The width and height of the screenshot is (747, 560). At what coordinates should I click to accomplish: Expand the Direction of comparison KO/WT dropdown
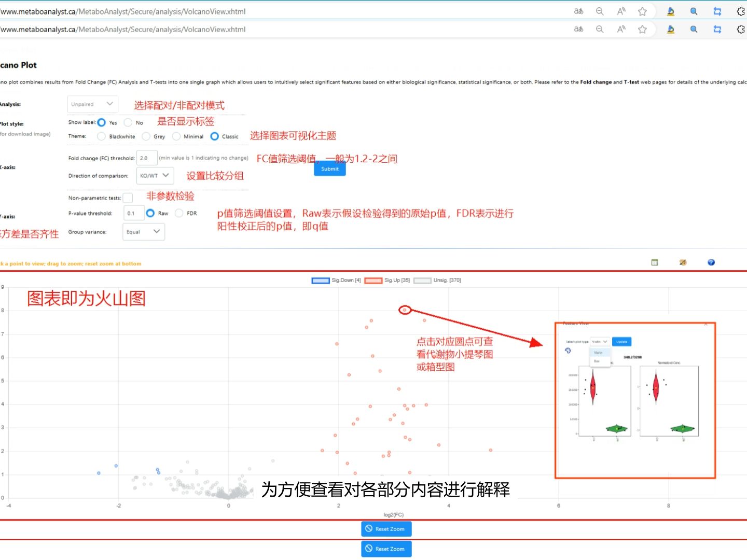[x=155, y=175]
